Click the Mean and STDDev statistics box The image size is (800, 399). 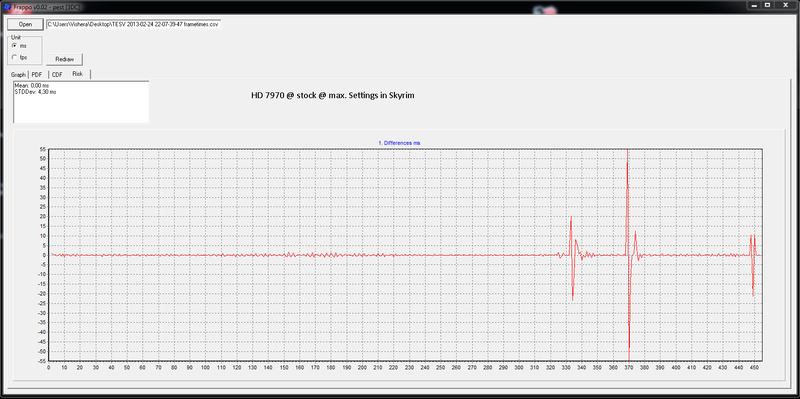(x=81, y=102)
